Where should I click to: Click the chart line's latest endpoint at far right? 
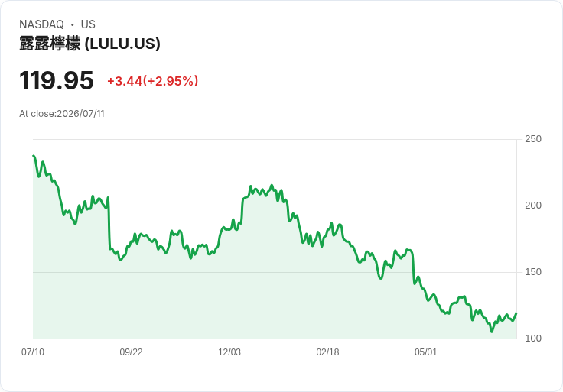click(x=516, y=313)
